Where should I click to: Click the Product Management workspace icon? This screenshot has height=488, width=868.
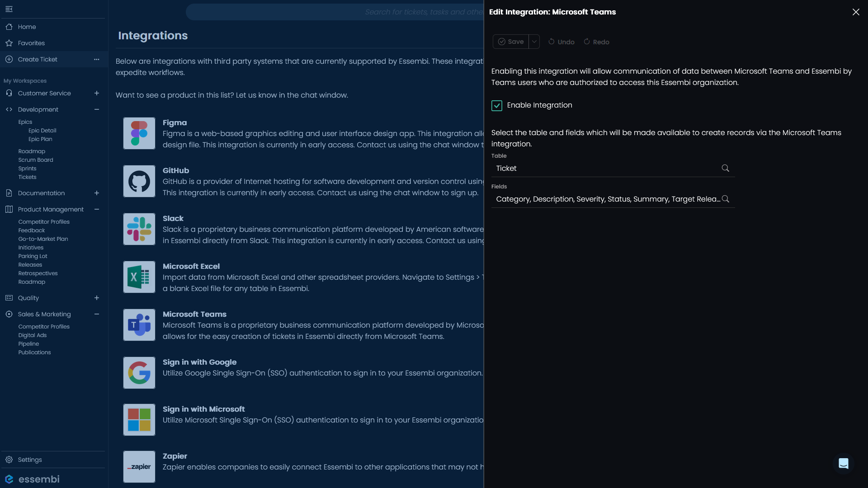pyautogui.click(x=9, y=209)
